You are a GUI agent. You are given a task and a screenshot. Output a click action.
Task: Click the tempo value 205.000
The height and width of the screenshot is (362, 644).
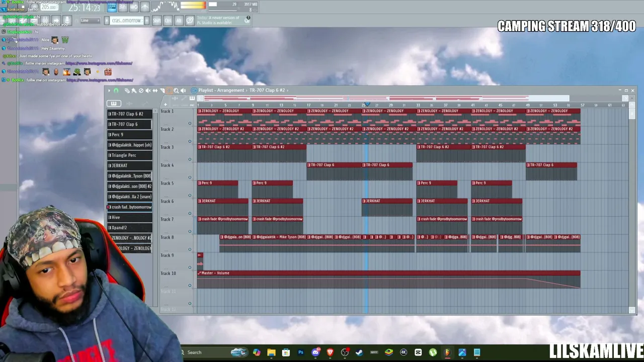coord(48,8)
